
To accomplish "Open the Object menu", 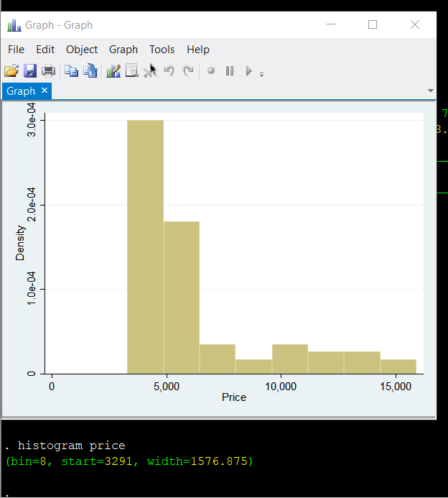I will pyautogui.click(x=82, y=50).
